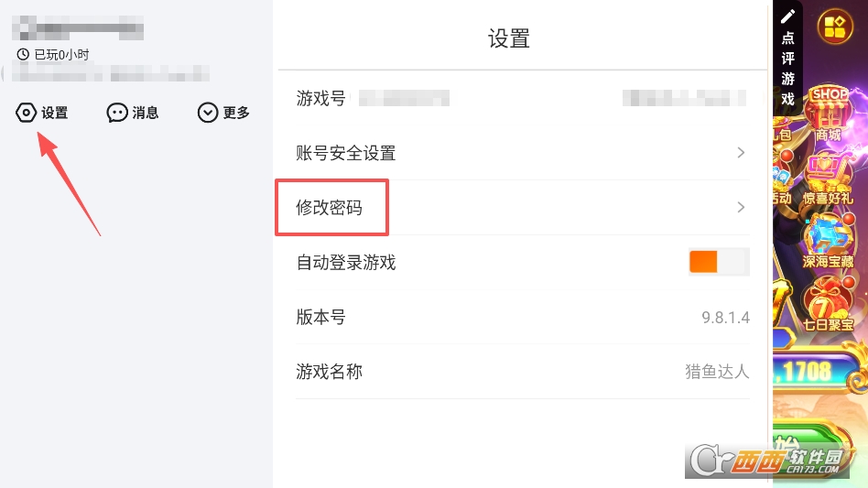The image size is (868, 488).
Task: Click the settings gear icon
Action: pos(26,113)
